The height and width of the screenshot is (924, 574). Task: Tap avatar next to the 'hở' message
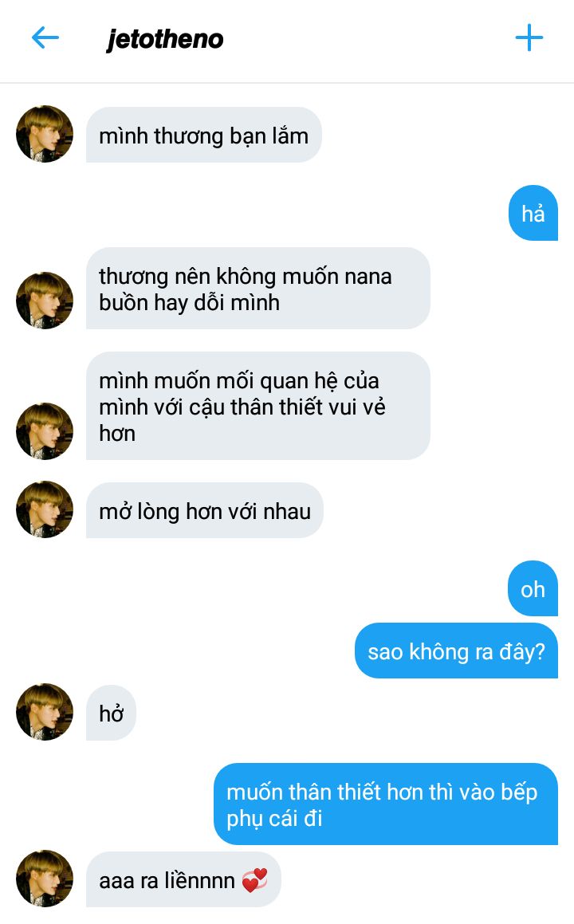coord(45,712)
